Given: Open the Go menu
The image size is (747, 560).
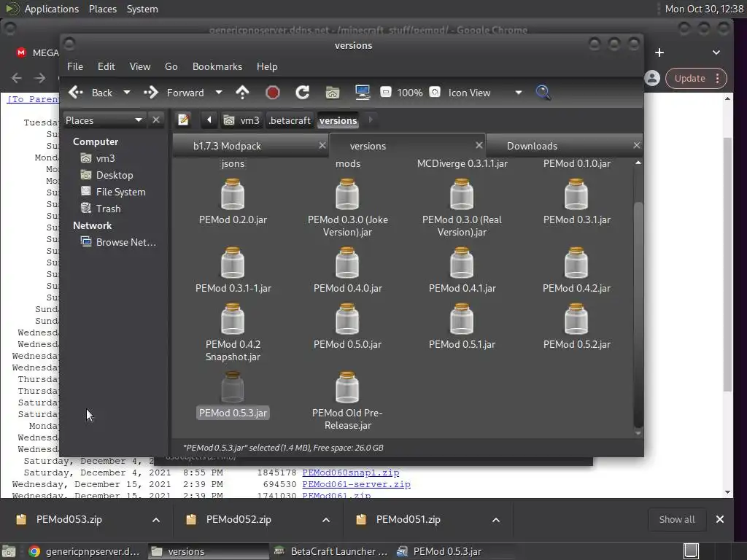Looking at the screenshot, I should pos(171,66).
